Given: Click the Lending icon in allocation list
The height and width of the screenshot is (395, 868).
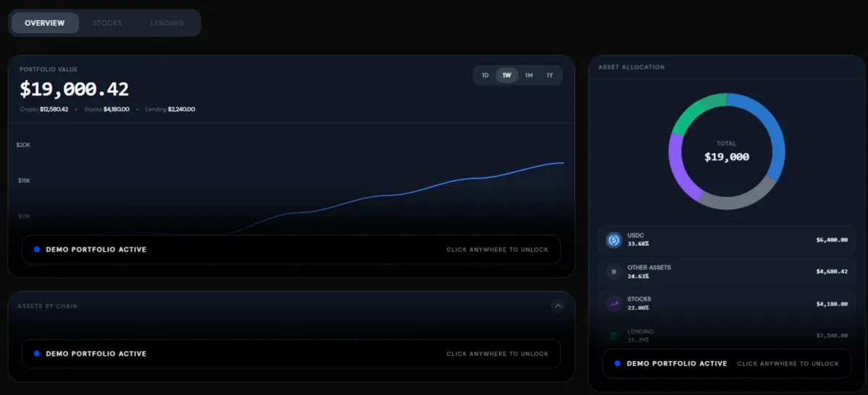Looking at the screenshot, I should (x=613, y=335).
